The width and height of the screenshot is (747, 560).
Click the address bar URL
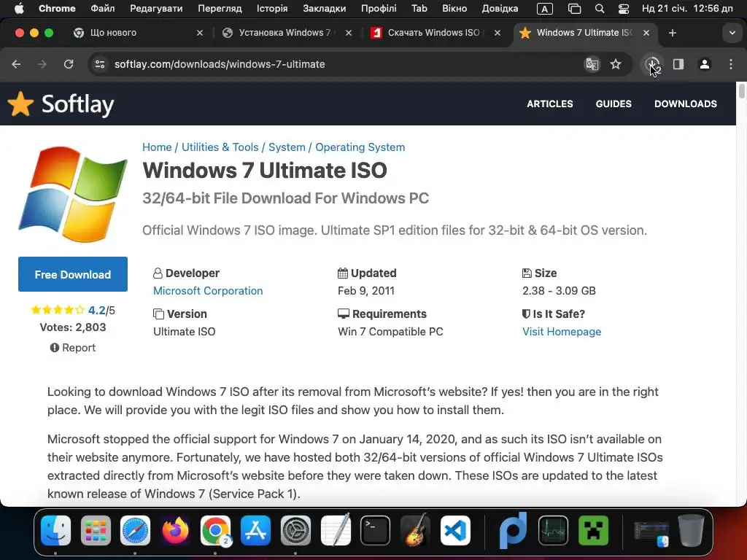[x=220, y=64]
